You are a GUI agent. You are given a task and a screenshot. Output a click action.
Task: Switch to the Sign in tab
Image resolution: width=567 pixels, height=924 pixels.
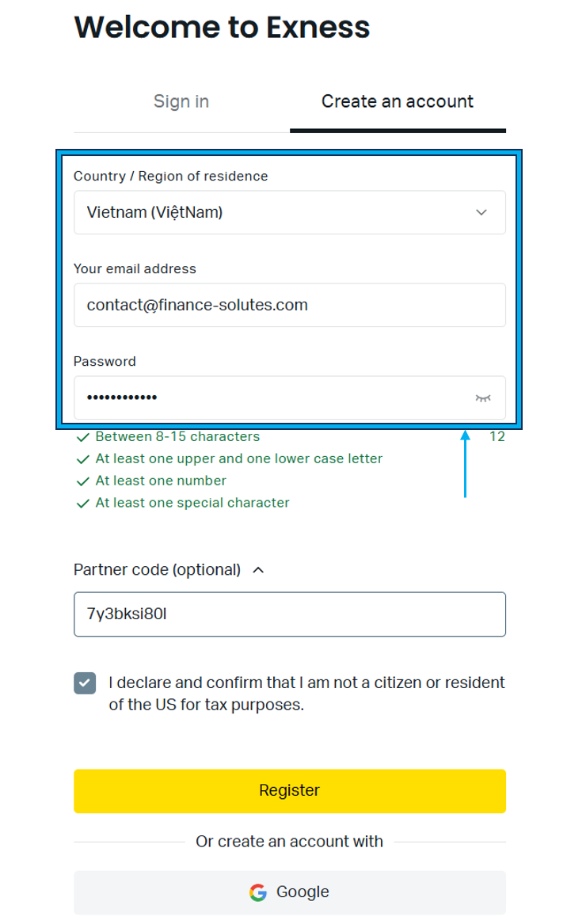[x=181, y=101]
